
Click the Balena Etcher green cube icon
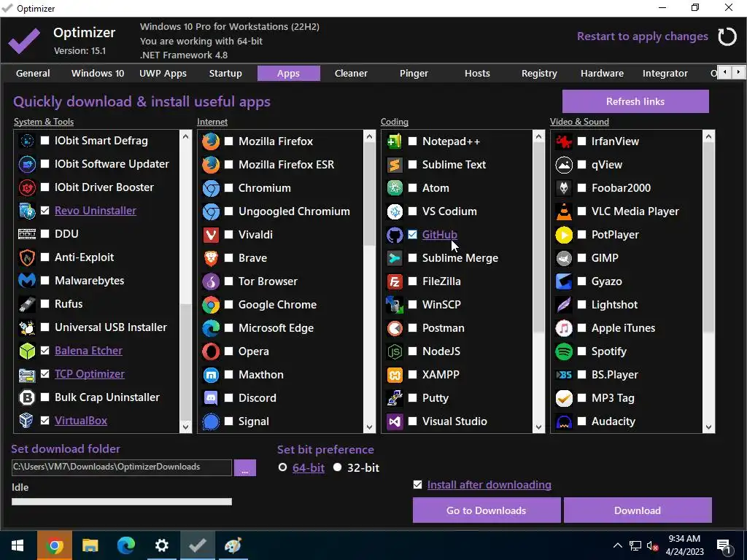pos(27,351)
